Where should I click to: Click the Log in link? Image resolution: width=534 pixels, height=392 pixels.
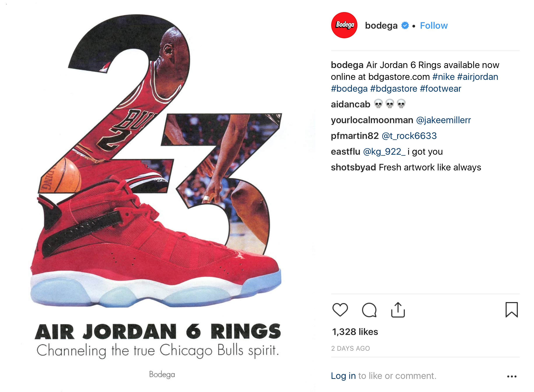click(343, 376)
